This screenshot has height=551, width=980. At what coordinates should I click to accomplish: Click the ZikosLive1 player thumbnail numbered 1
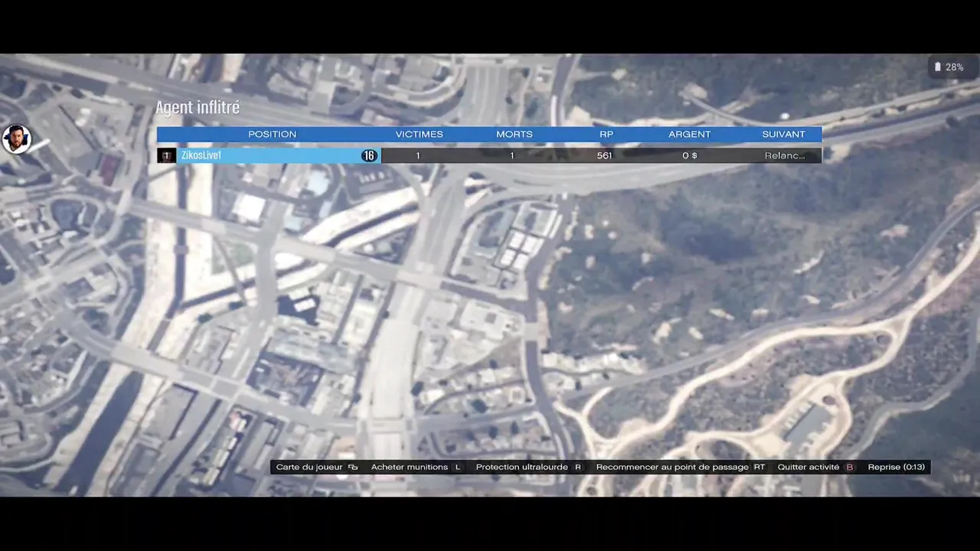tap(166, 155)
